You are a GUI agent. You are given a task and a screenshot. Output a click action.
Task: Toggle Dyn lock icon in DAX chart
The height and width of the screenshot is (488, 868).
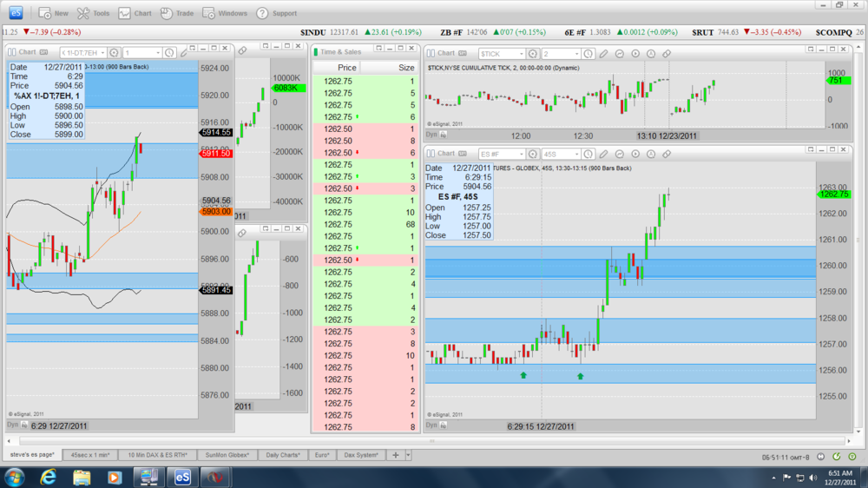[x=24, y=425]
